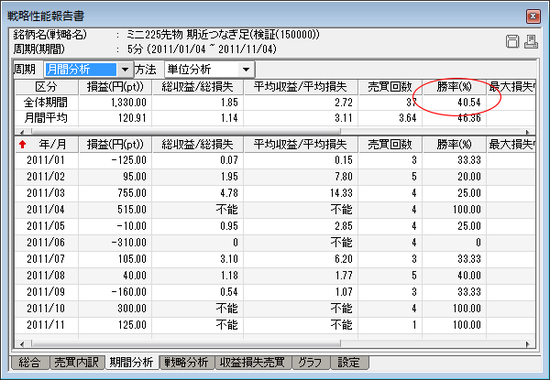The width and height of the screenshot is (550, 380).
Task: Click the print report icon
Action: click(531, 42)
